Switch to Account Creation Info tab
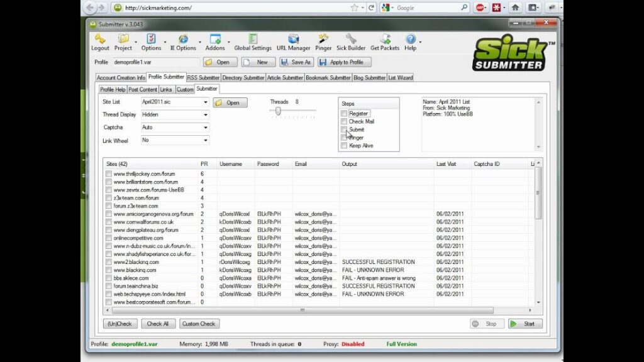 tap(121, 77)
